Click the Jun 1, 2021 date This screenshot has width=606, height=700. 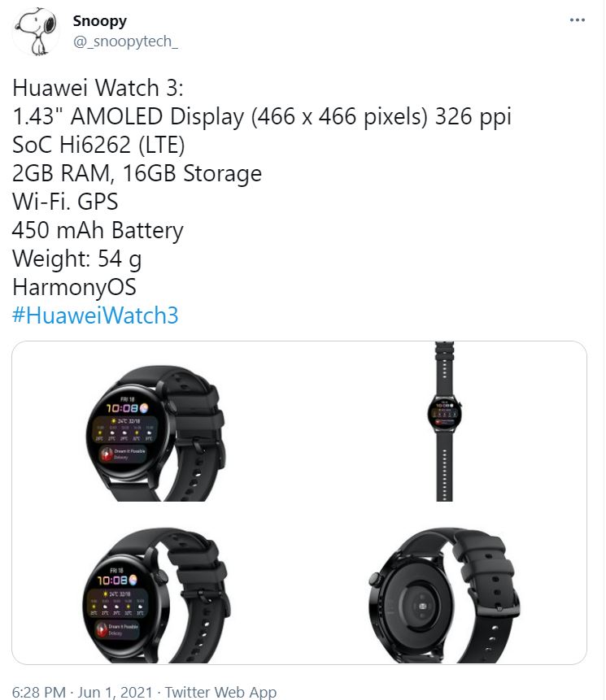[x=116, y=692]
